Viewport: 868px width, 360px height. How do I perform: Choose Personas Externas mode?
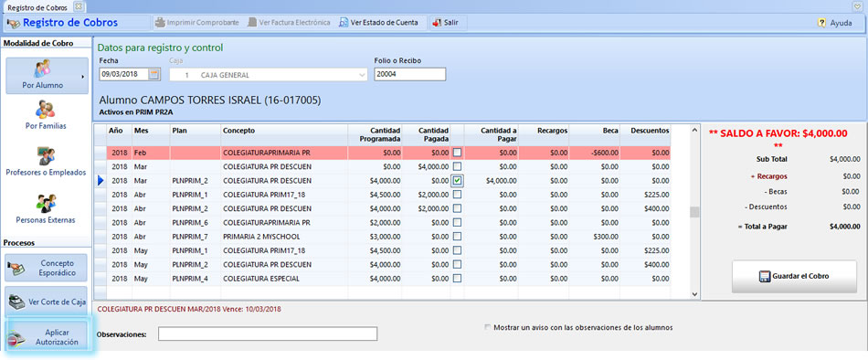tap(46, 209)
